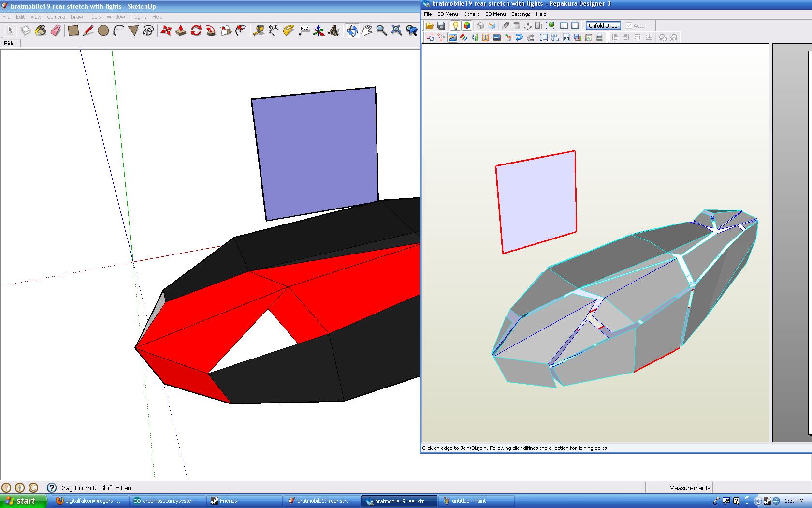Toggle the Join/Disjoin edge mode in Pepakura
This screenshot has height=508, width=812.
pyautogui.click(x=452, y=37)
